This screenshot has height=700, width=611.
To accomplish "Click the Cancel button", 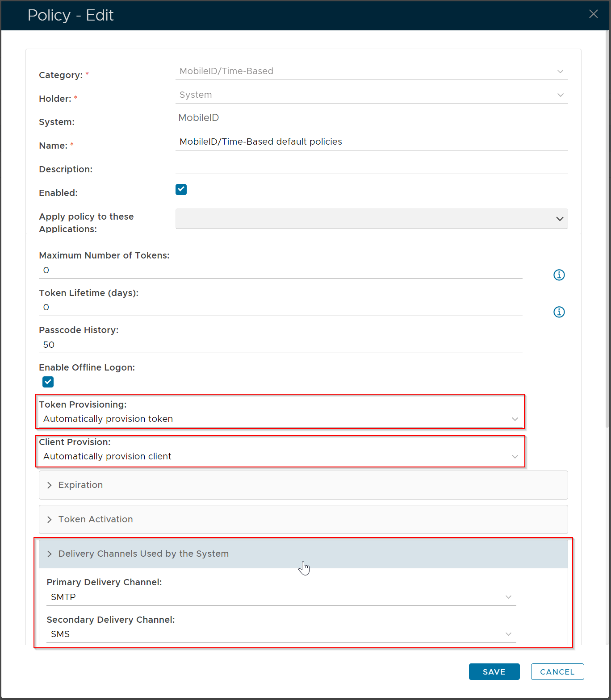I will [557, 672].
